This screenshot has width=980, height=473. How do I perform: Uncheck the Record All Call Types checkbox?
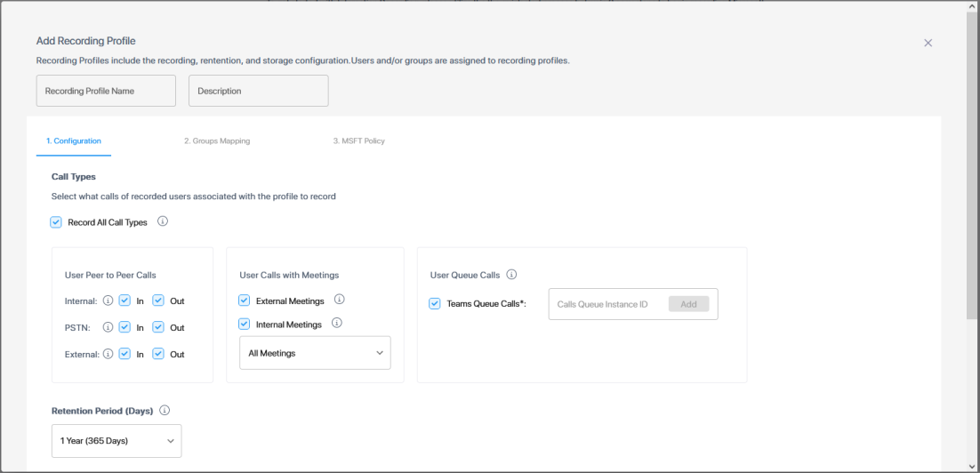coord(56,222)
